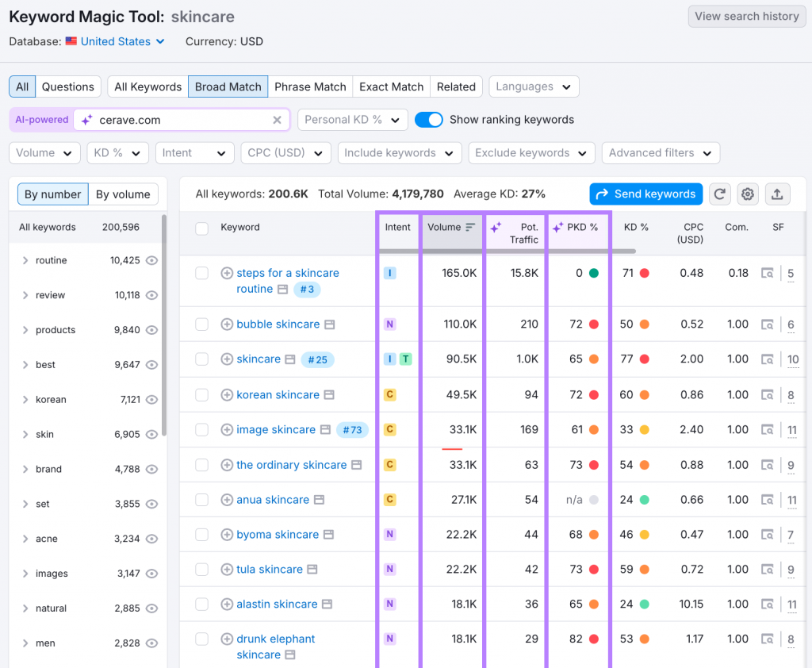Add 'bubble skincare' via plus icon
The height and width of the screenshot is (668, 812).
(227, 324)
